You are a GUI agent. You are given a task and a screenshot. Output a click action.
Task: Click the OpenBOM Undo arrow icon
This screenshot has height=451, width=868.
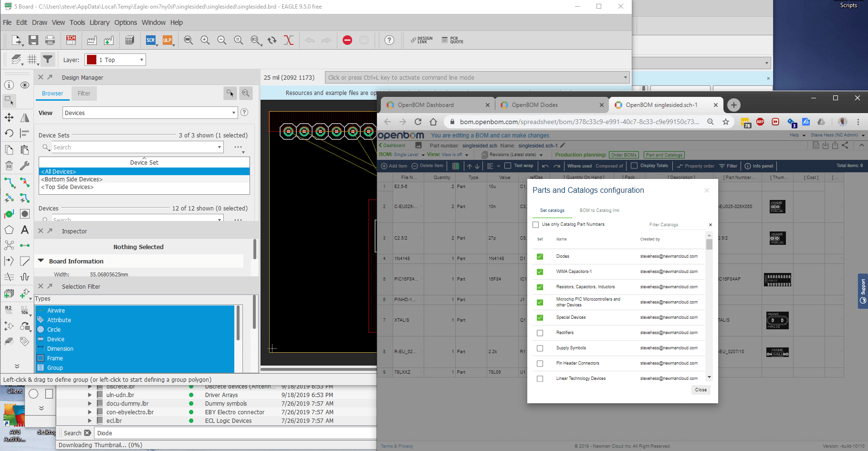545,166
